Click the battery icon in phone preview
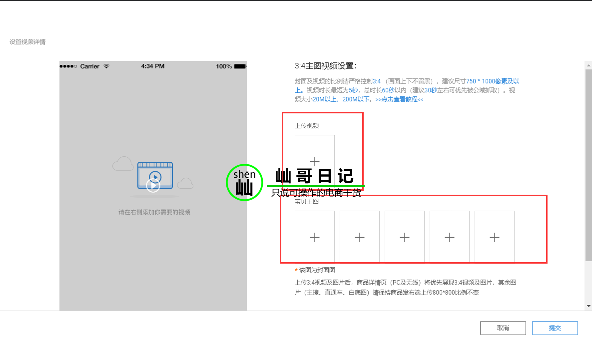The image size is (592, 364). 240,66
